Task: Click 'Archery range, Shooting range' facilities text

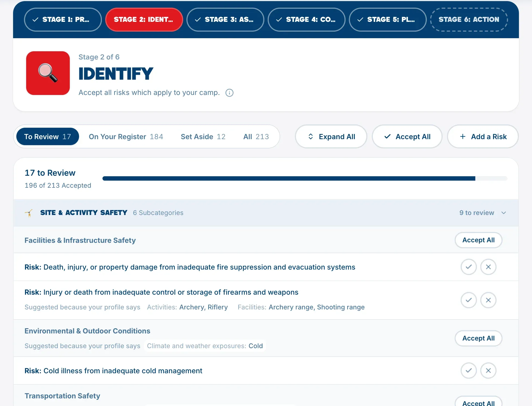Action: pos(317,307)
